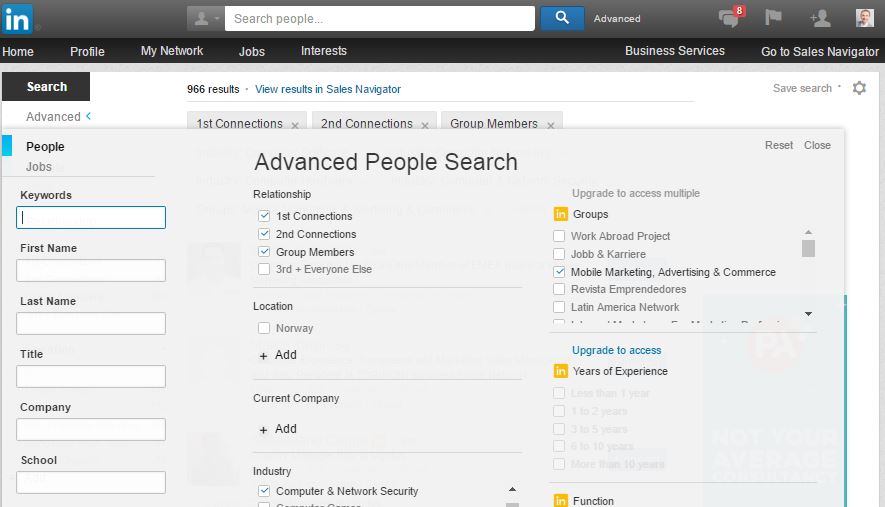Open the Interests menu

click(324, 51)
